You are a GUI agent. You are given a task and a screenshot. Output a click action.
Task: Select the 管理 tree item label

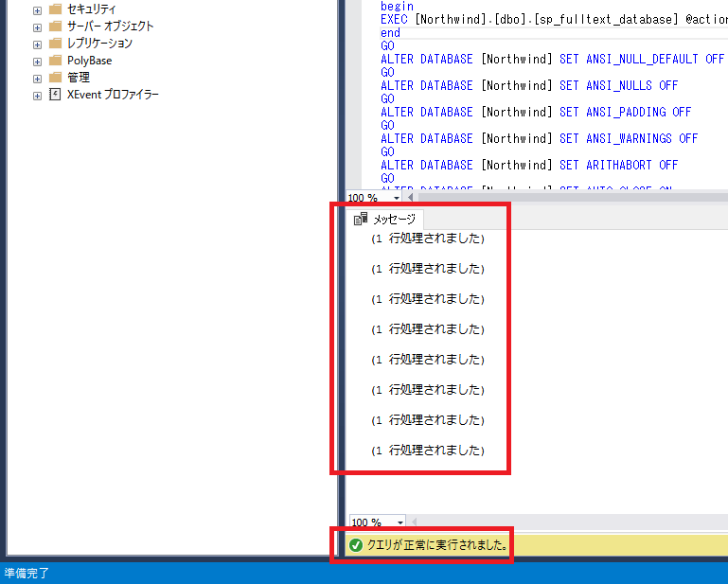(x=79, y=78)
